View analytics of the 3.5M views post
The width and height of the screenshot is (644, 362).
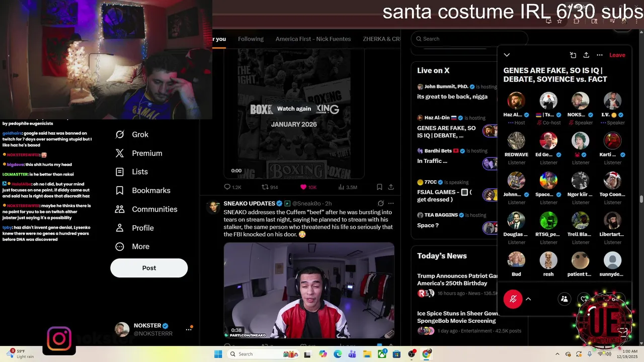[x=348, y=187]
